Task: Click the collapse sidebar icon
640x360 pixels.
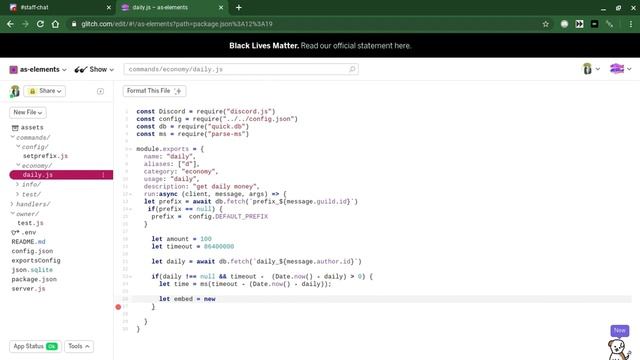Action: point(100,91)
